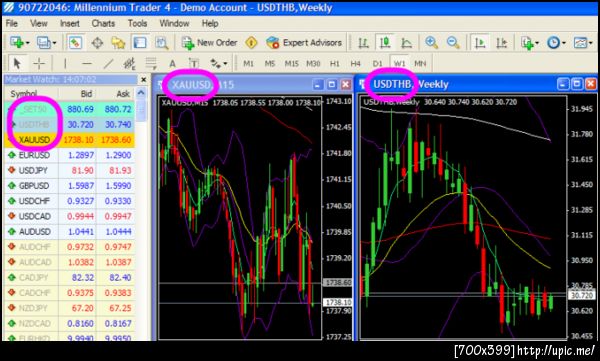Toggle the Navigator panel icon
This screenshot has width=600, height=361.
(x=118, y=42)
